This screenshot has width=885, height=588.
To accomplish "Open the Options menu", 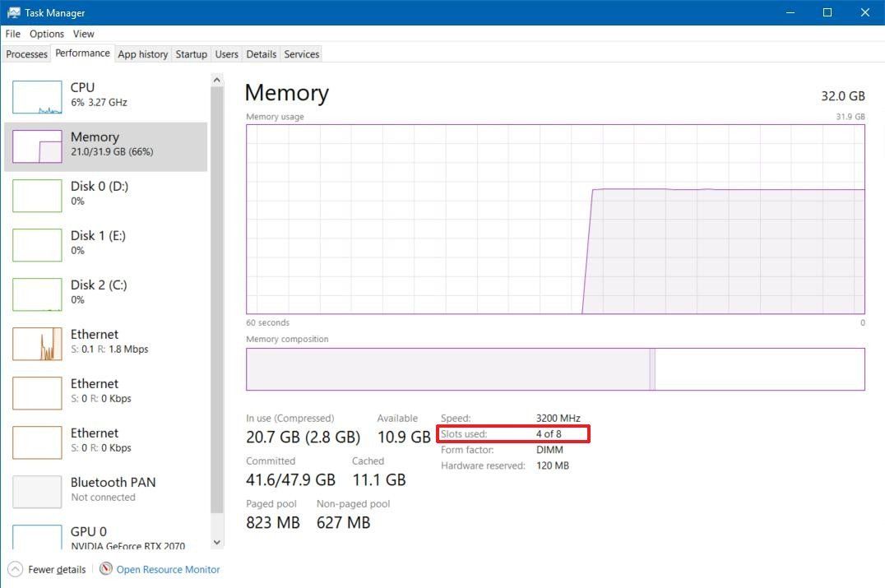I will tap(47, 34).
